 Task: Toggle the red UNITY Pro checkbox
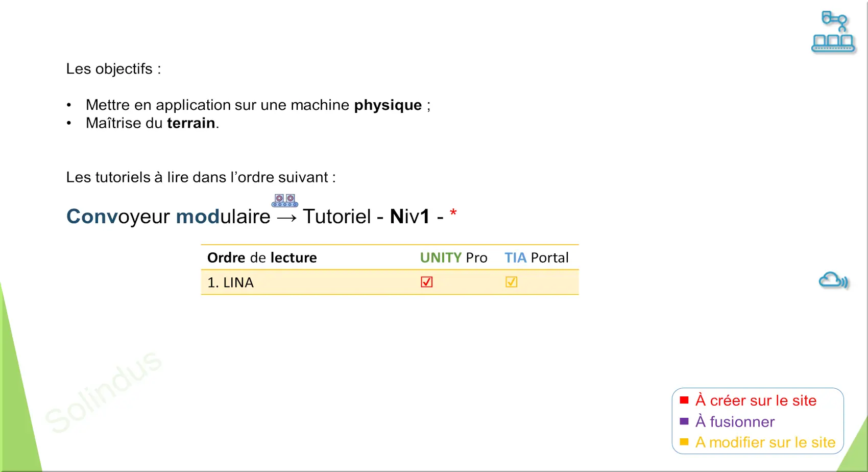tap(427, 282)
